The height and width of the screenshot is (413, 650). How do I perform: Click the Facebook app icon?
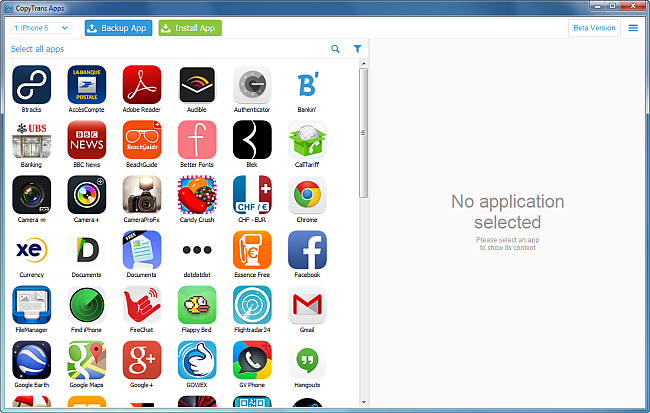coord(307,250)
